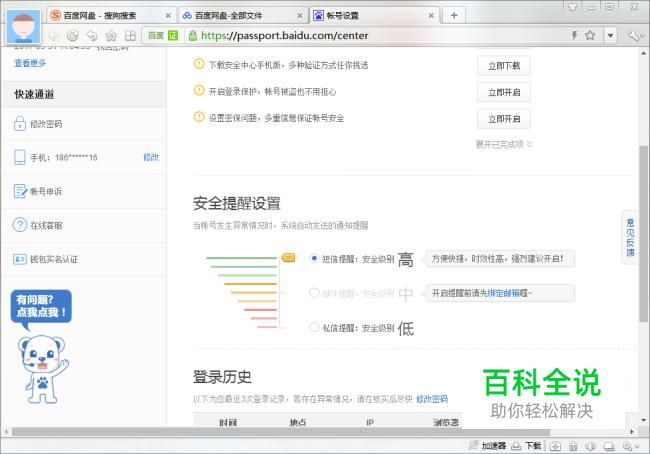This screenshot has height=454, width=650.
Task: Click 修改 link next to phone number
Action: pos(151,157)
